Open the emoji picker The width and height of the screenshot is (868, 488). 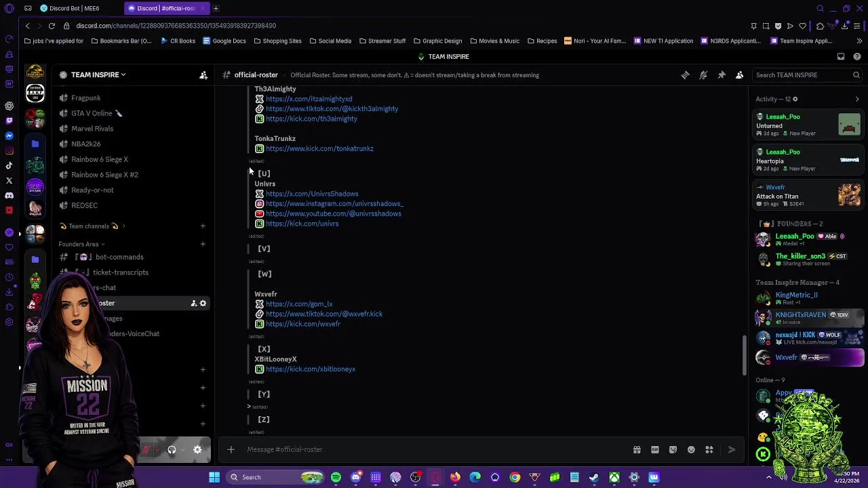(x=691, y=449)
